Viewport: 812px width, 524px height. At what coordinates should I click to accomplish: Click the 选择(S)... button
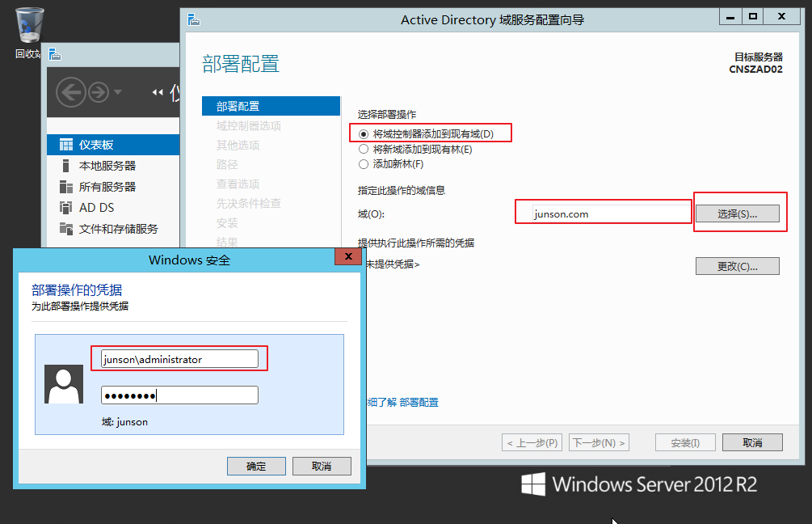click(x=738, y=213)
